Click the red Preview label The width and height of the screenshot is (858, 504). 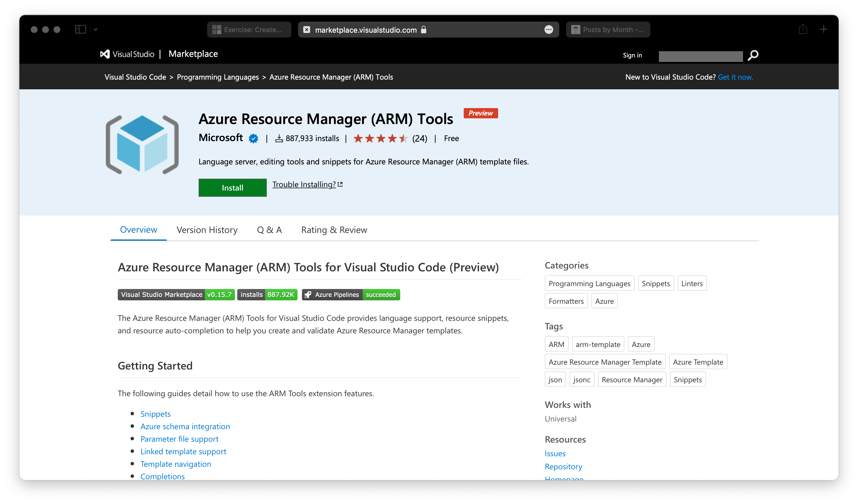(480, 113)
